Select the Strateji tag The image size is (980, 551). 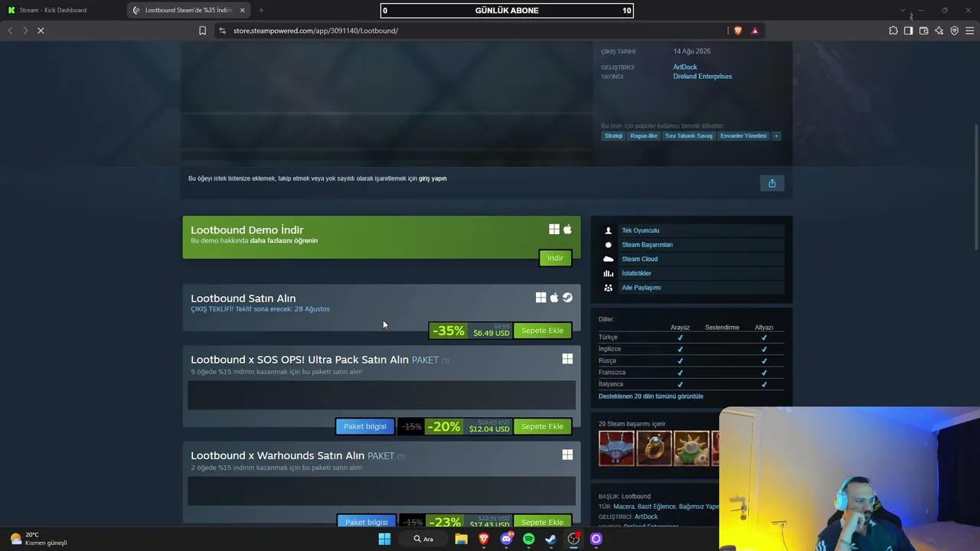[613, 136]
